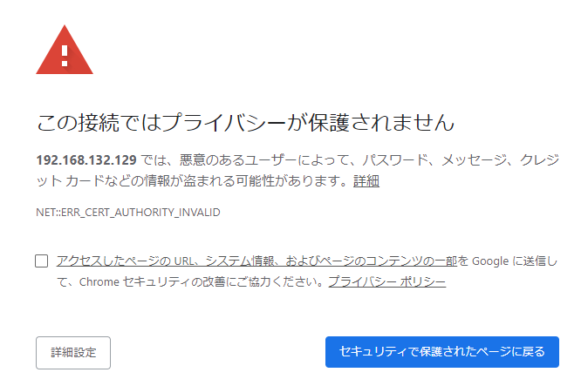Viewport: 588px width, 386px height.
Task: Go back via セキュリティで保護されたページに戻る
Action: point(442,352)
